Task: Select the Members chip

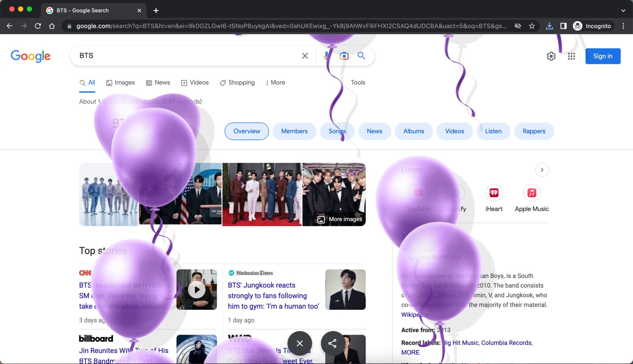Action: [294, 131]
